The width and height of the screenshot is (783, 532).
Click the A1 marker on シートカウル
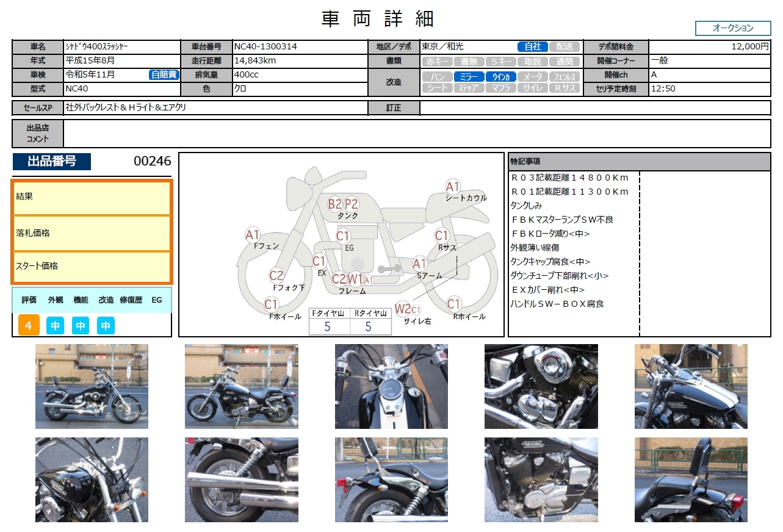point(452,186)
